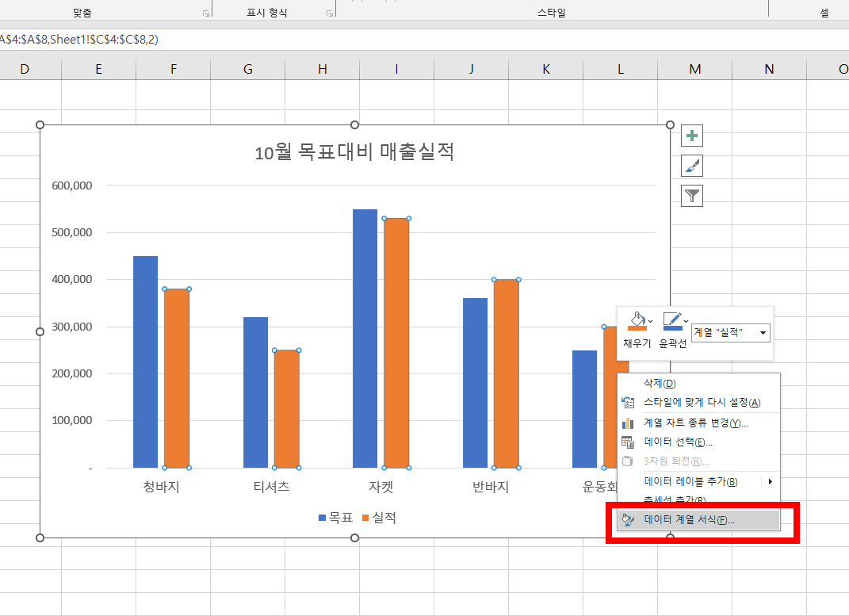849x616 pixels.
Task: Click the 300,000 value axis label
Action: click(x=72, y=327)
